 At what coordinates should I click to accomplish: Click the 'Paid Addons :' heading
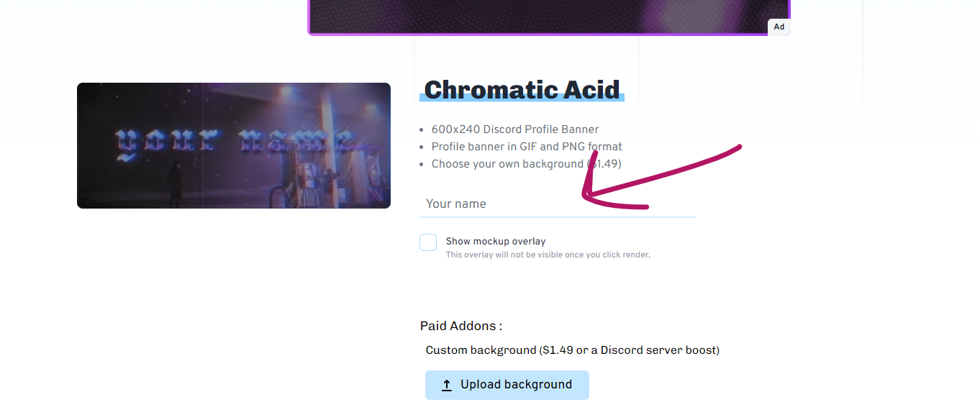461,326
